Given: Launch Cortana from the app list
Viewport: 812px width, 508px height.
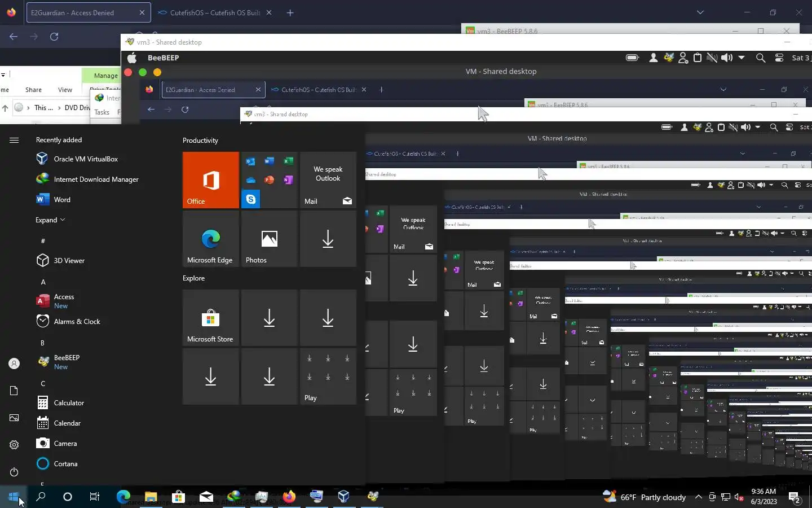Looking at the screenshot, I should coord(57,463).
